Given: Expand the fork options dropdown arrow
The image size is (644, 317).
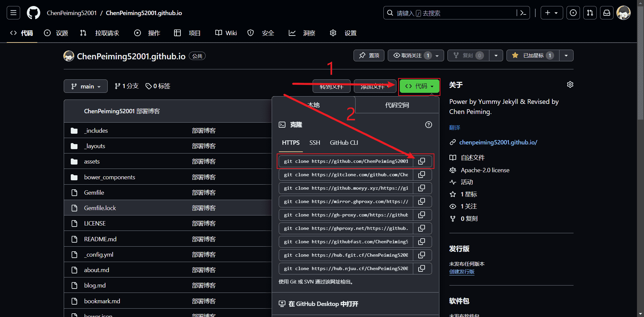Looking at the screenshot, I should 496,55.
